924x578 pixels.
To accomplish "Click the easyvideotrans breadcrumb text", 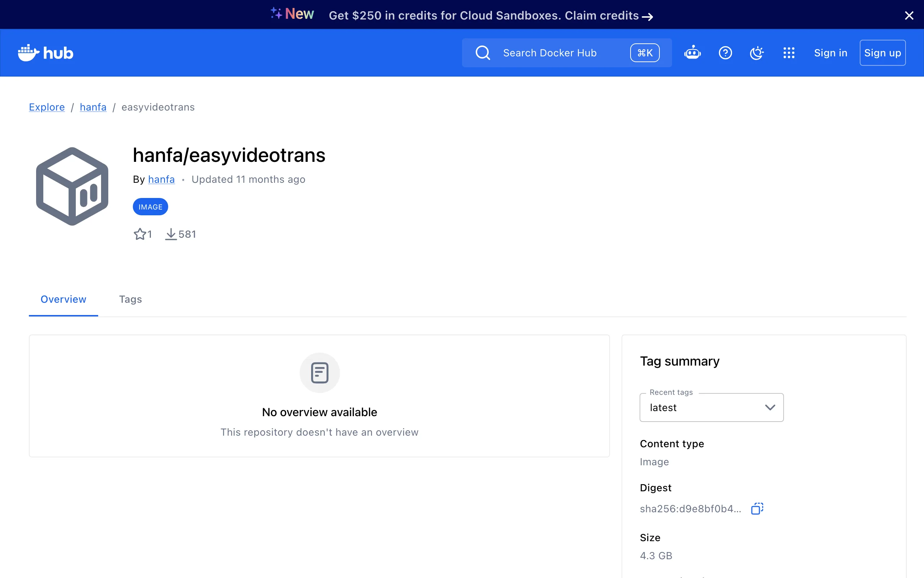I will click(158, 107).
